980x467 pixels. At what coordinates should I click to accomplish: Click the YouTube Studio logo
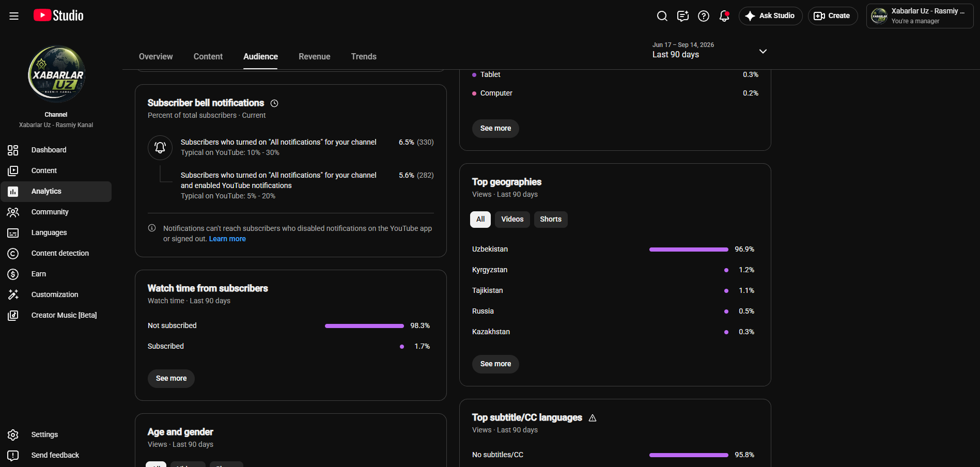pyautogui.click(x=58, y=15)
